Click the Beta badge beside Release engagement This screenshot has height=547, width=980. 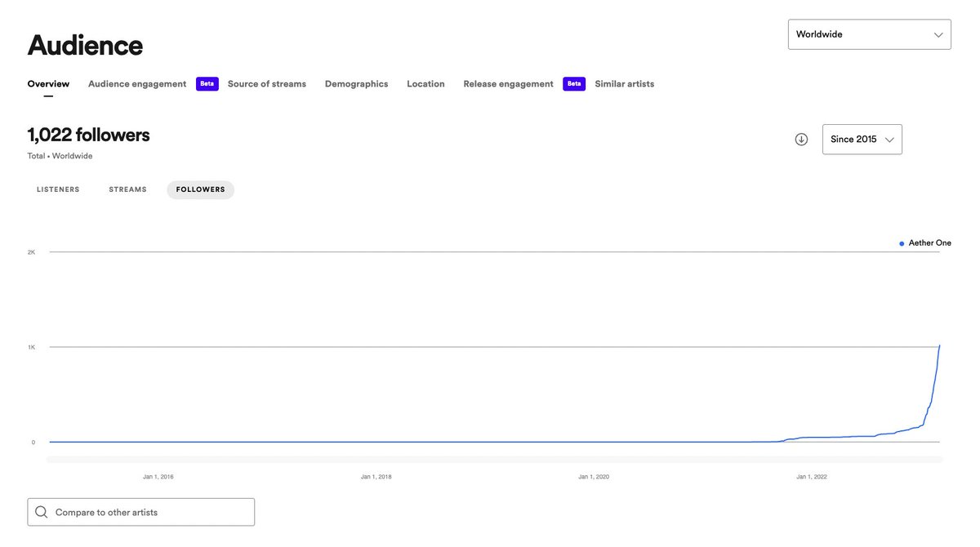[x=574, y=84]
